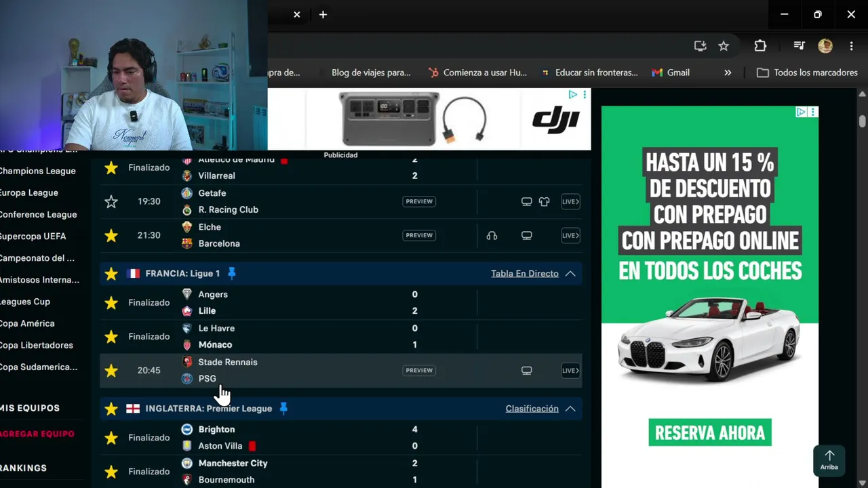Viewport: 868px width, 488px height.
Task: Click the Barcelona team name
Action: coord(219,243)
